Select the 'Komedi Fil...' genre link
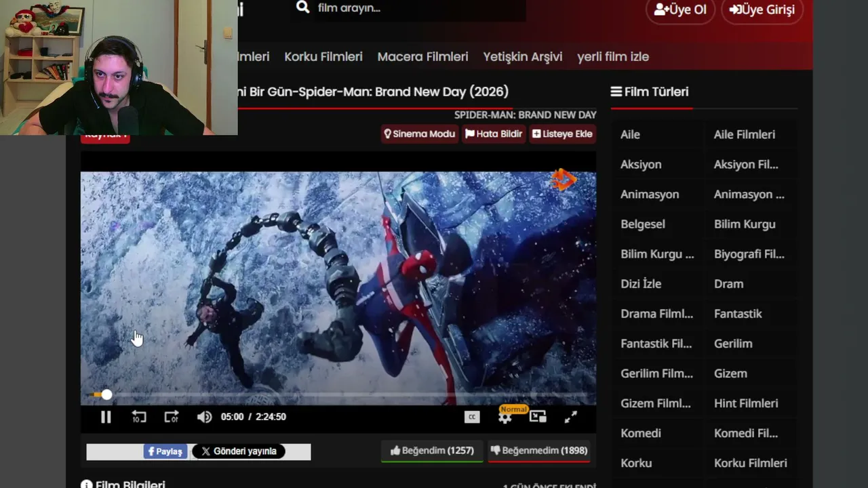The height and width of the screenshot is (488, 868). tap(746, 433)
